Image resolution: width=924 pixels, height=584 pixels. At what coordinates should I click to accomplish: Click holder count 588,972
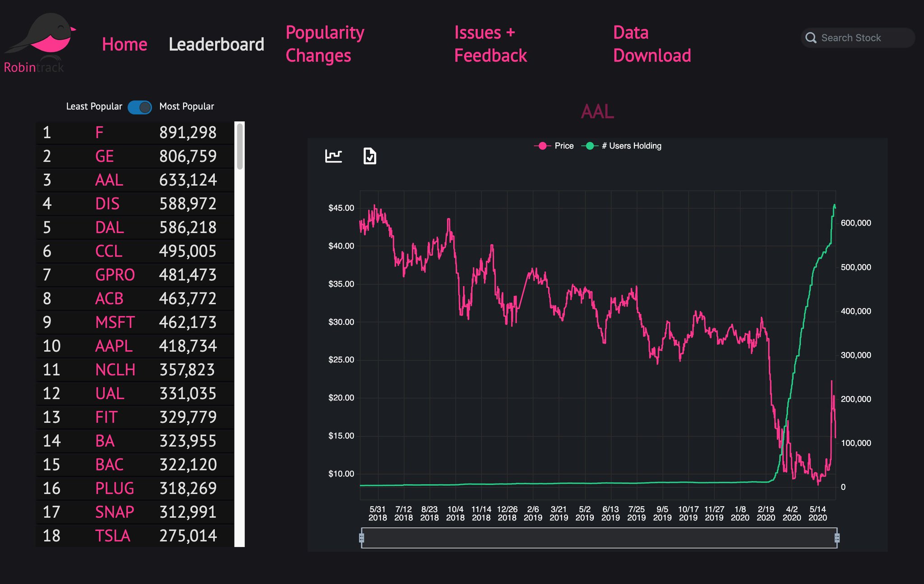point(188,204)
